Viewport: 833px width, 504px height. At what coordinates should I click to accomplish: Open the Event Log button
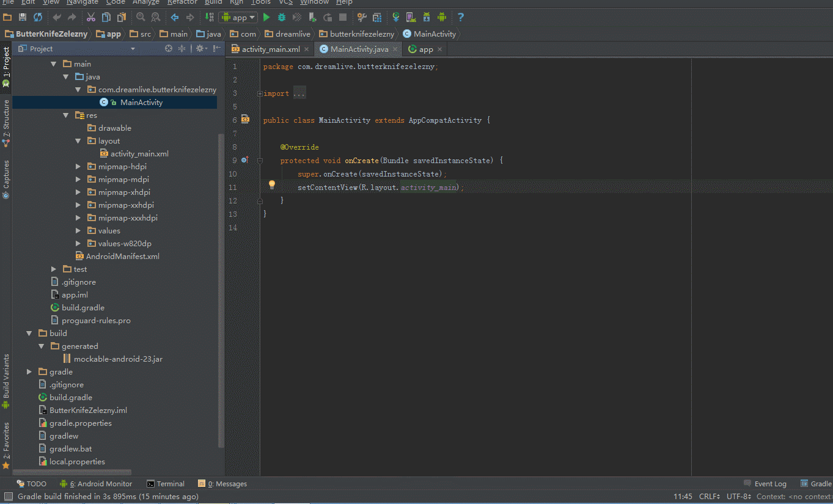[765, 484]
